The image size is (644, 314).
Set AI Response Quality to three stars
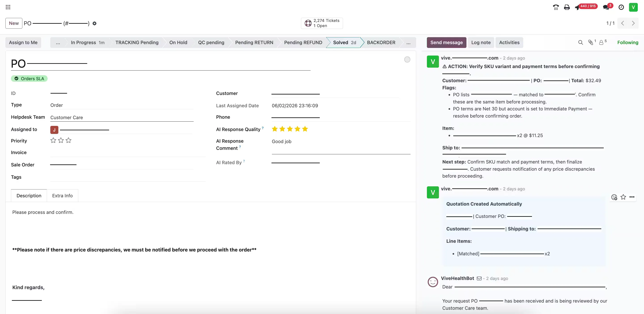click(x=290, y=129)
